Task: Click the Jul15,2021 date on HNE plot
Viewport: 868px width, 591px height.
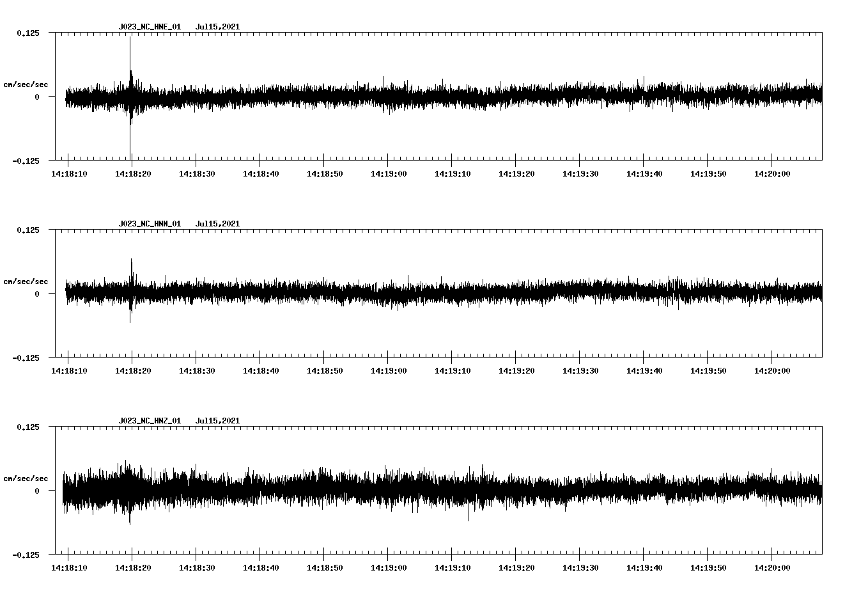Action: 217,27
